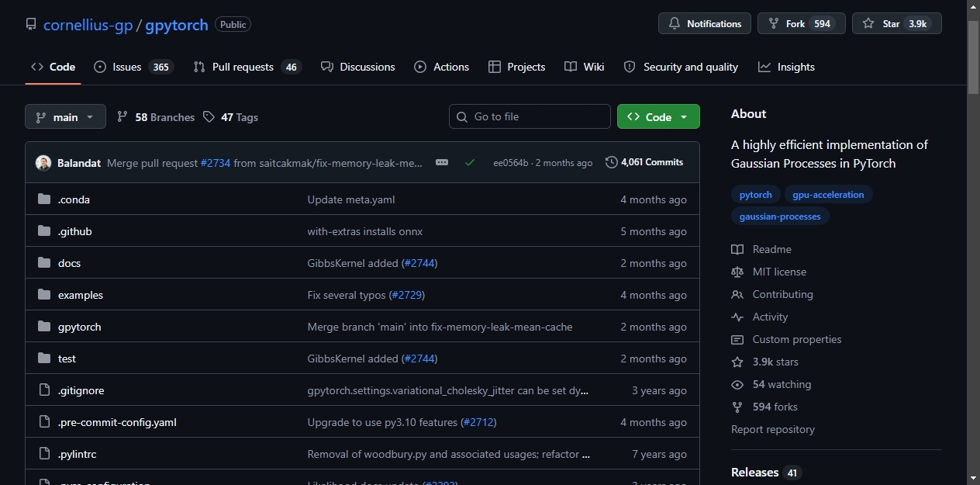Open pull request #2734 link
Viewport: 980px width, 485px height.
click(x=216, y=163)
